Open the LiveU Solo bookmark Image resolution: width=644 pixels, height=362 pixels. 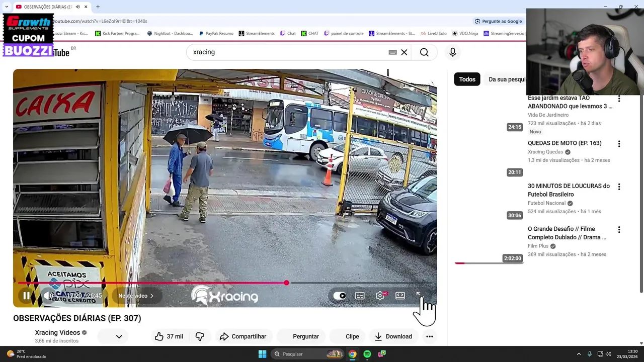[433, 34]
